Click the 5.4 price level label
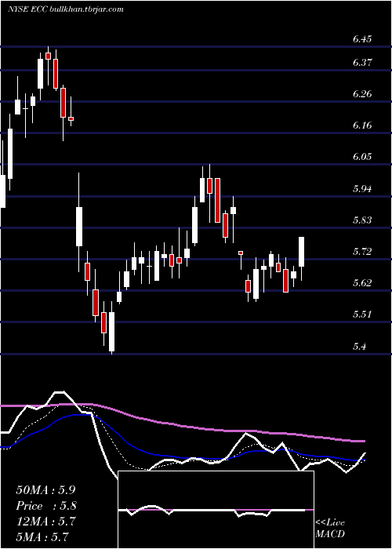The image size is (392, 549). [359, 347]
